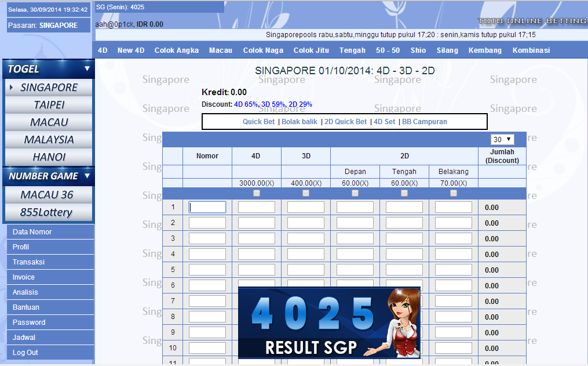Select MALAYSIA market in sidebar
Image resolution: width=588 pixels, height=366 pixels.
(x=49, y=140)
